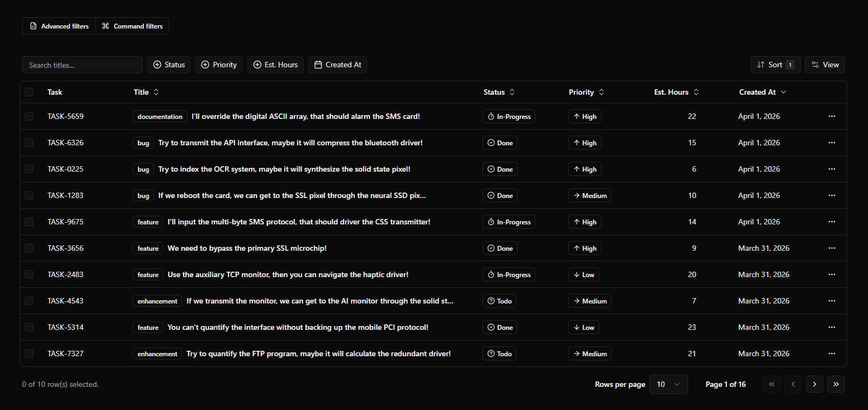Image resolution: width=868 pixels, height=410 pixels.
Task: Sort the Title column using its arrows
Action: [156, 92]
